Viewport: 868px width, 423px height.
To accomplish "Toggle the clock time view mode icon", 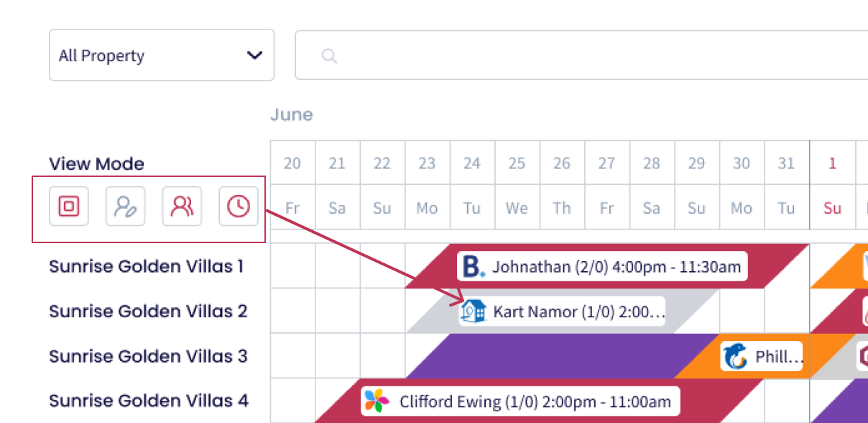I will pos(239,207).
